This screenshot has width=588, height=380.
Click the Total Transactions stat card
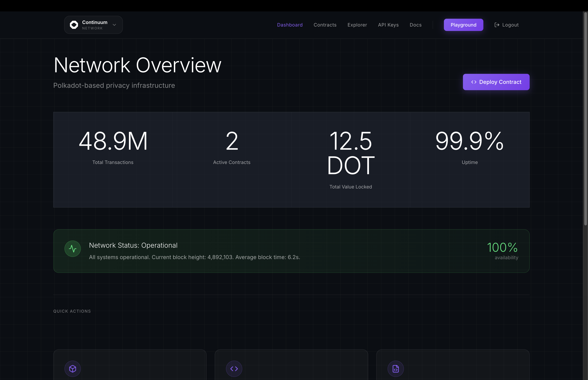(x=113, y=159)
